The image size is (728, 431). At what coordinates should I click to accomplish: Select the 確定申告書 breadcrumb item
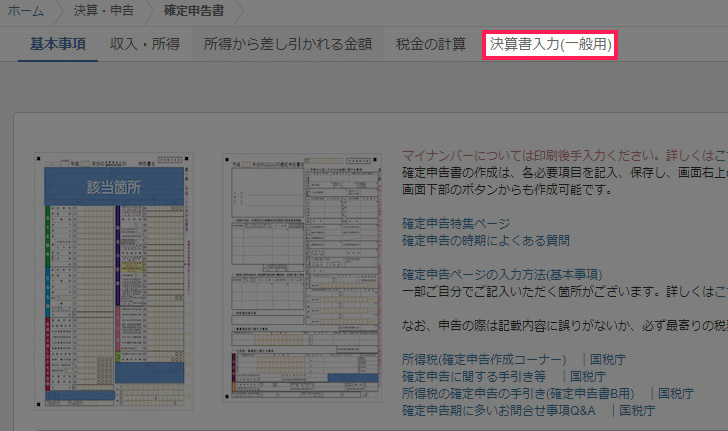[x=193, y=12]
